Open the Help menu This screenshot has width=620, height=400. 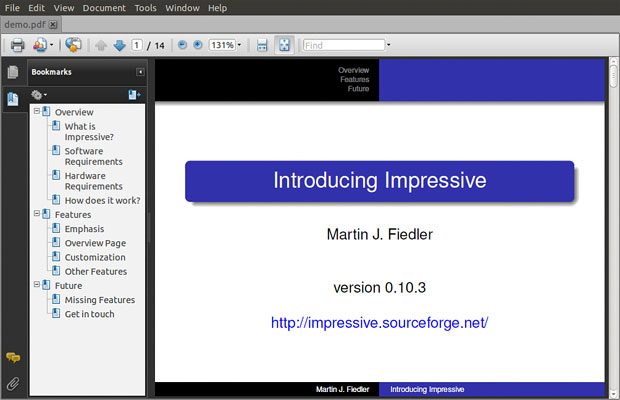[217, 8]
